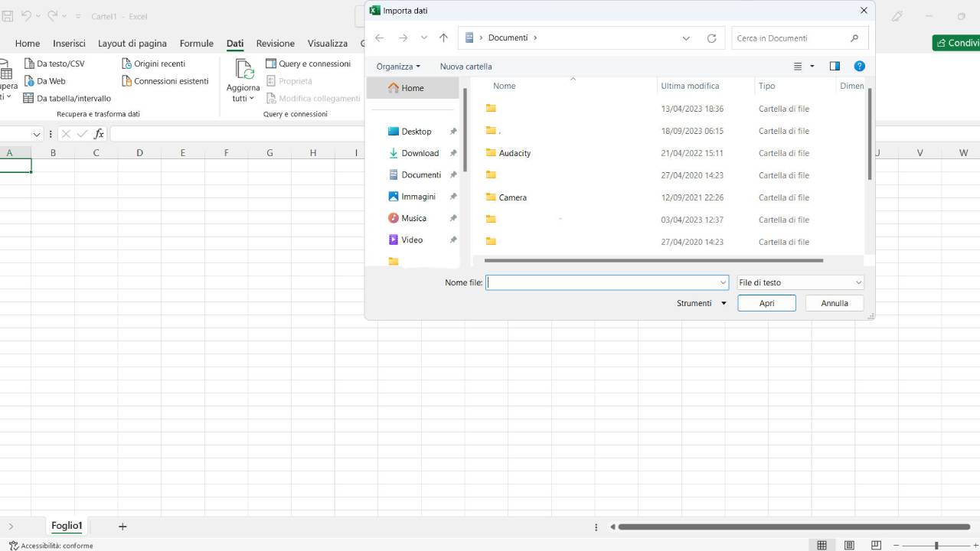Image resolution: width=980 pixels, height=551 pixels.
Task: Toggle the preview pane in Importa dati
Action: pyautogui.click(x=835, y=66)
